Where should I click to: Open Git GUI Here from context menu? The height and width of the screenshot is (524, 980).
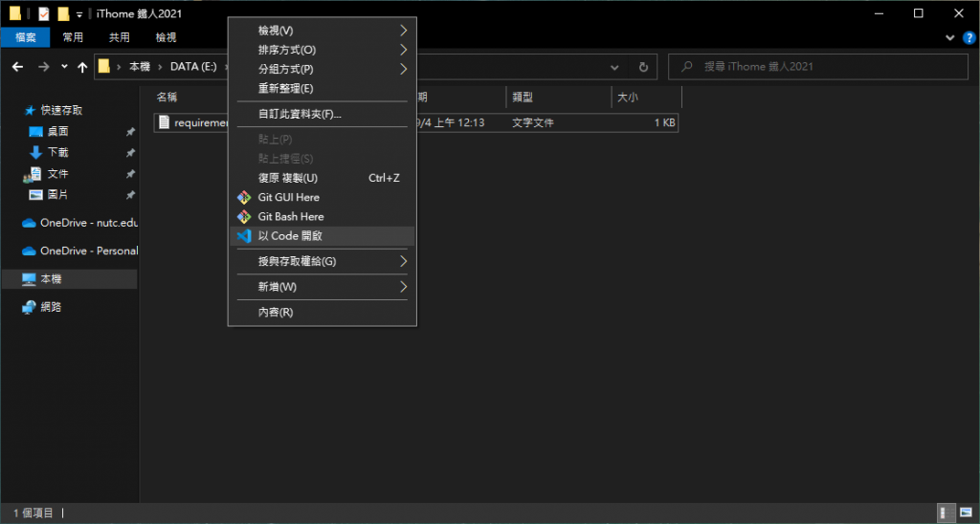tap(322, 197)
